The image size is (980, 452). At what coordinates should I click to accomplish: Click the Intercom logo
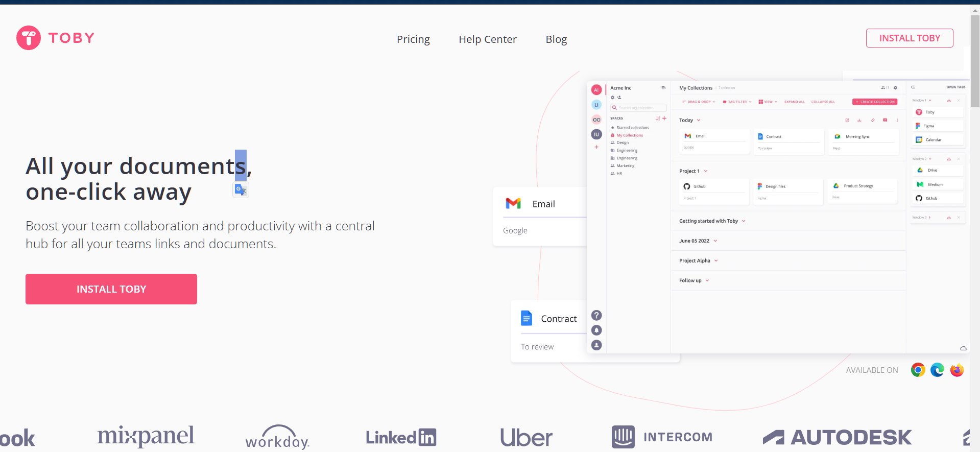point(662,437)
